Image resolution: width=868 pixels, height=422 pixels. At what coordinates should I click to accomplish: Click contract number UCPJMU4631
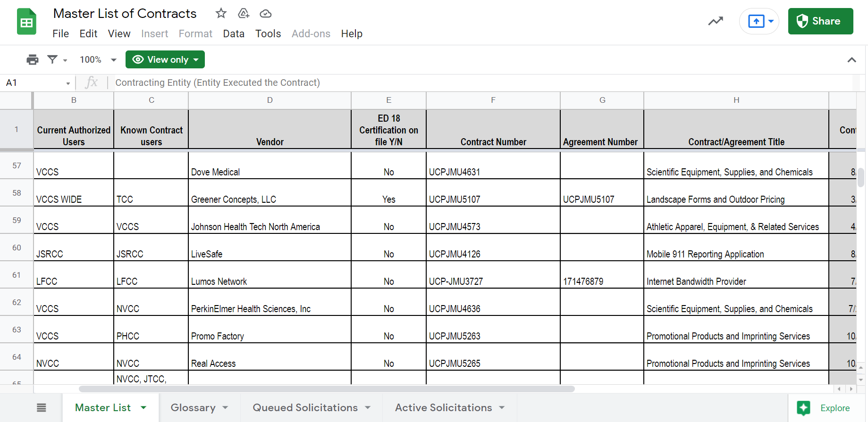[493, 165]
